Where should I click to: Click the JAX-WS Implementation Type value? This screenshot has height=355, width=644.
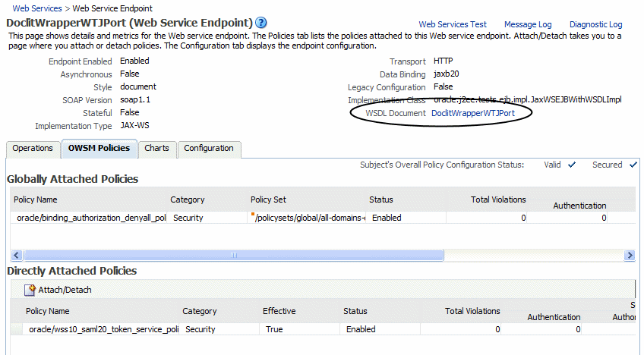click(134, 126)
